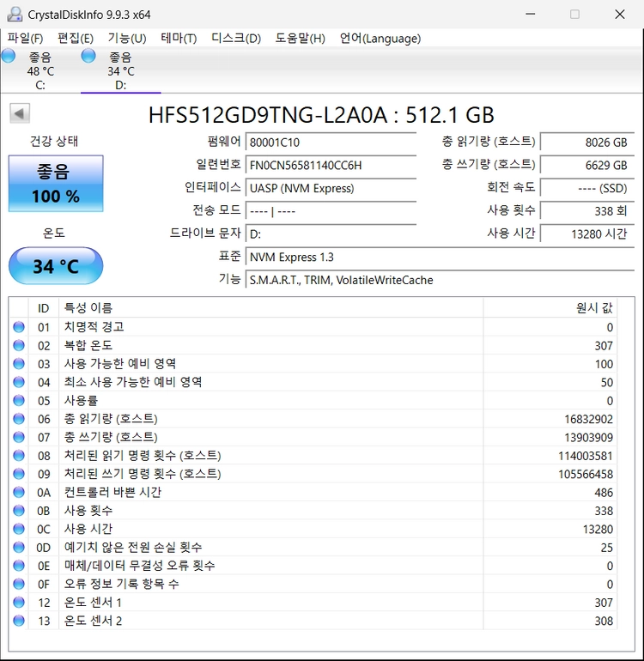Click status orb for 13 온도 센서 2
Viewport: 644px width, 661px height.
point(19,621)
